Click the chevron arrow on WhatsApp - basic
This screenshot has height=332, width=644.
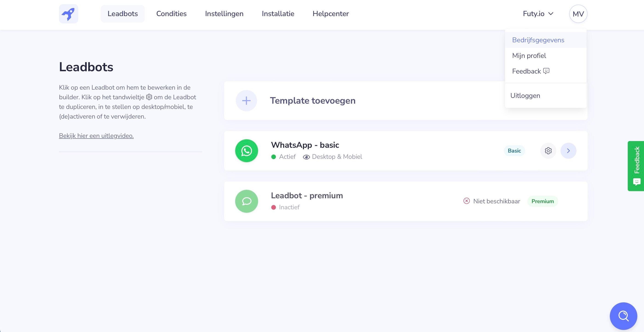(x=569, y=150)
